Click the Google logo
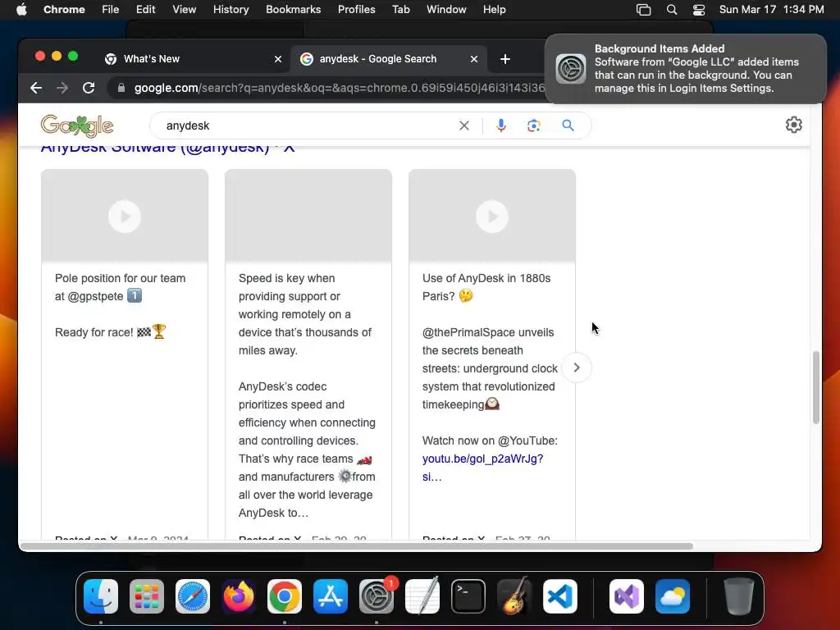Viewport: 840px width, 630px height. tap(77, 126)
